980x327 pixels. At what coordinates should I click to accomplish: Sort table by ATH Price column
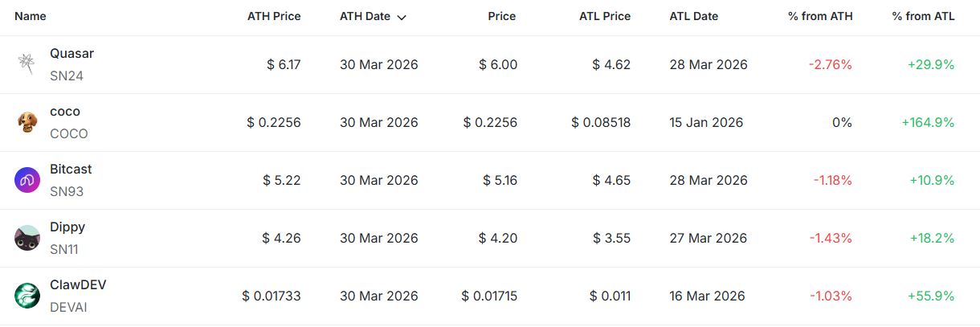274,16
